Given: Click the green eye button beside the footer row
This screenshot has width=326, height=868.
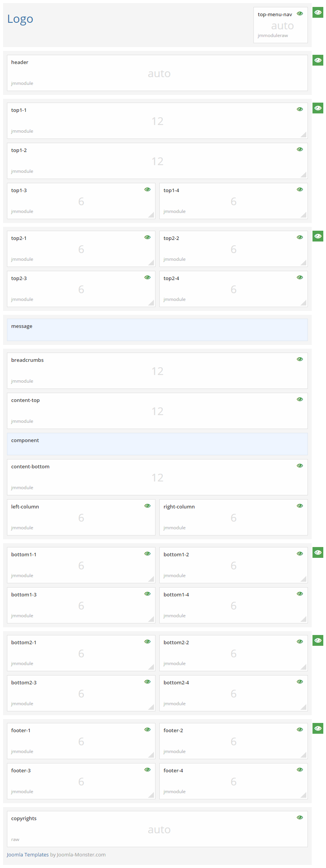Looking at the screenshot, I should (x=318, y=728).
